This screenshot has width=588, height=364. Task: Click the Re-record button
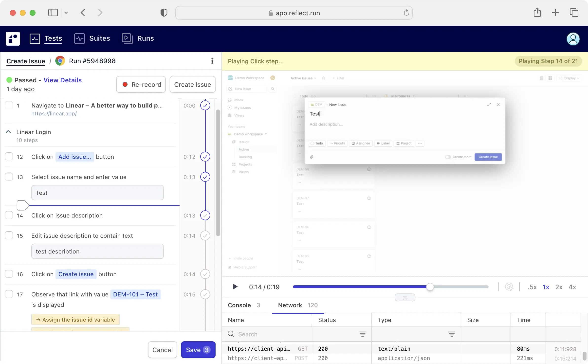pos(141,85)
